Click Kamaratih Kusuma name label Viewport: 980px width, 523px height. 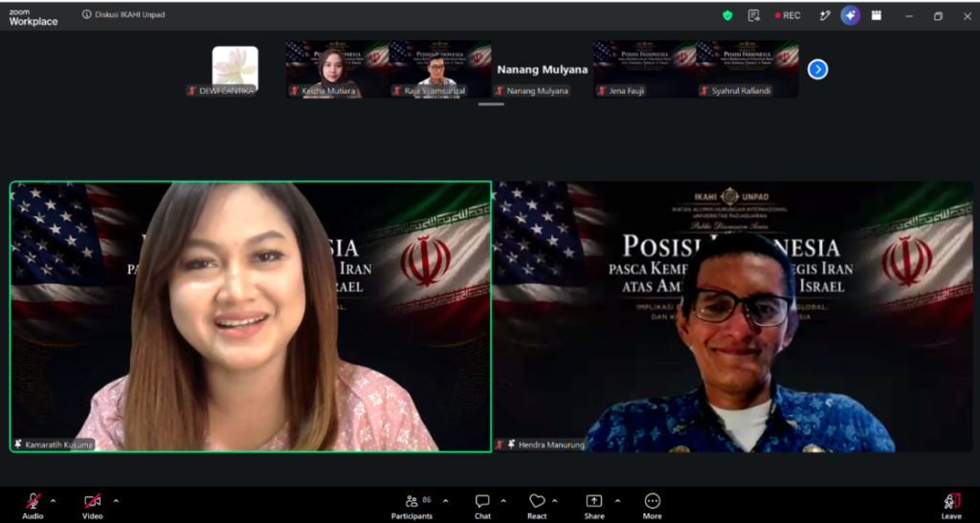(x=58, y=445)
